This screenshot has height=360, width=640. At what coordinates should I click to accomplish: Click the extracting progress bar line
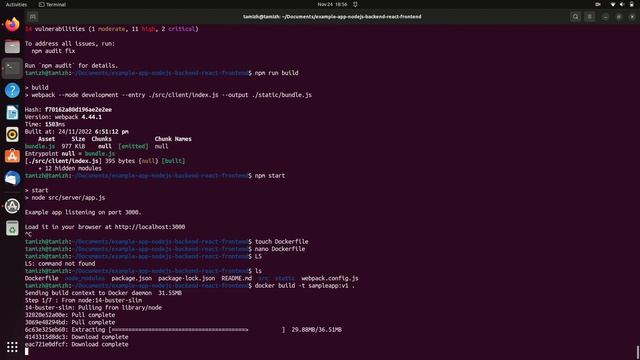[x=183, y=330]
